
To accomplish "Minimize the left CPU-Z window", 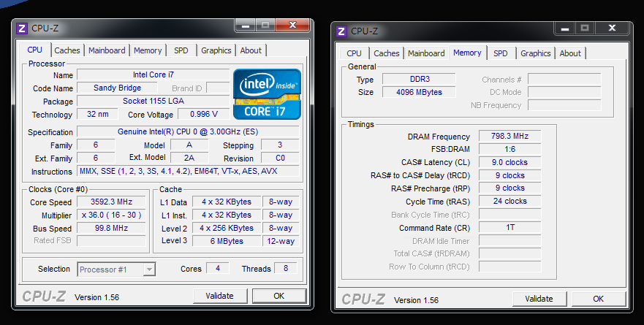I will coord(245,26).
